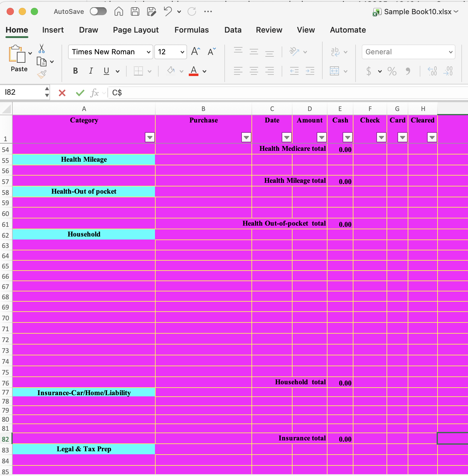Click the Percent Style icon
This screenshot has height=476, width=468.
coord(392,71)
